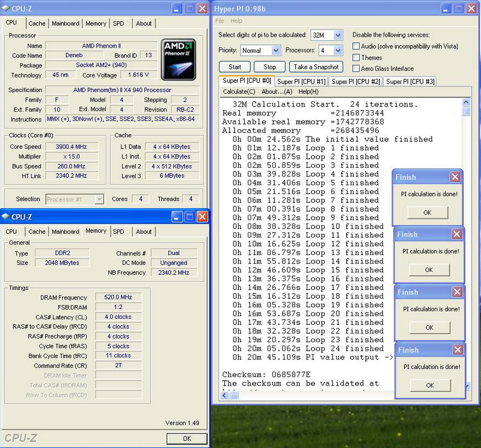The height and width of the screenshot is (448, 481).
Task: Open the Processors count dropdown
Action: pyautogui.click(x=337, y=51)
